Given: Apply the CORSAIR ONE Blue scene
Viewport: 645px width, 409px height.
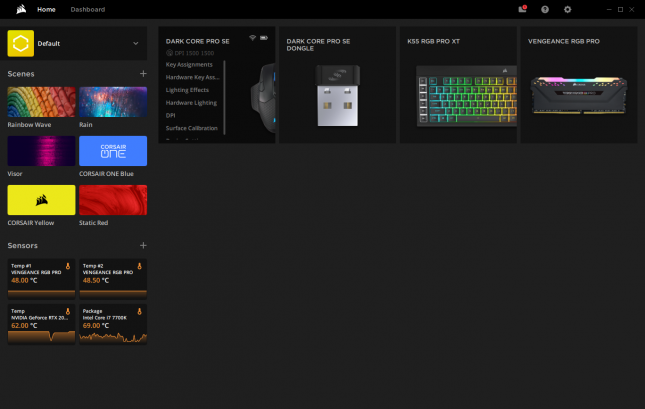Looking at the screenshot, I should (113, 151).
